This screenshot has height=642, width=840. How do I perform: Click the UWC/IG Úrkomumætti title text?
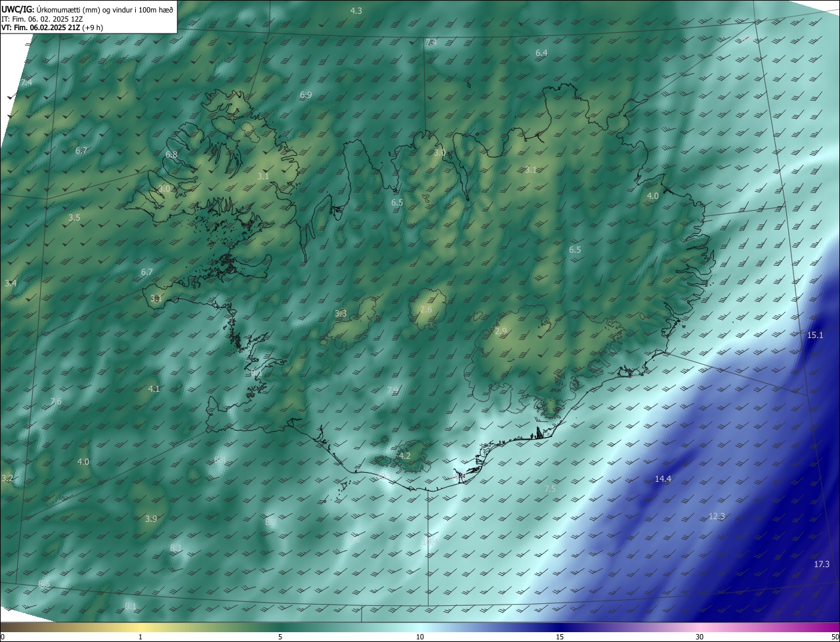87,9
